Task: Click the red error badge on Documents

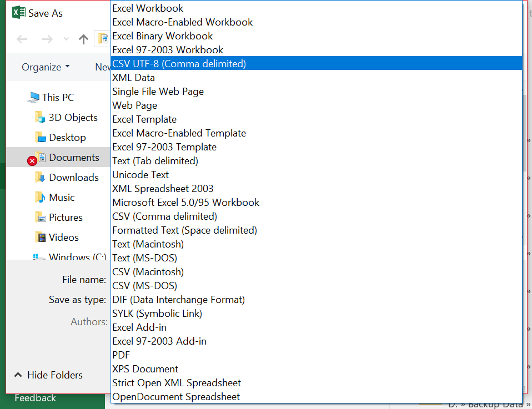Action: coord(32,161)
